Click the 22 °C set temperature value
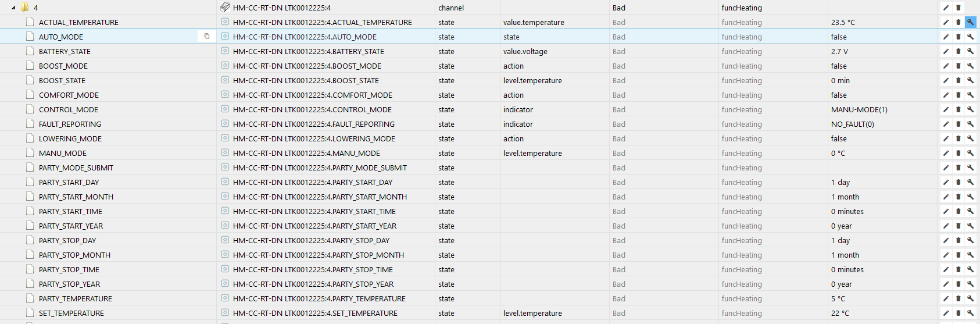The image size is (980, 324). point(840,313)
